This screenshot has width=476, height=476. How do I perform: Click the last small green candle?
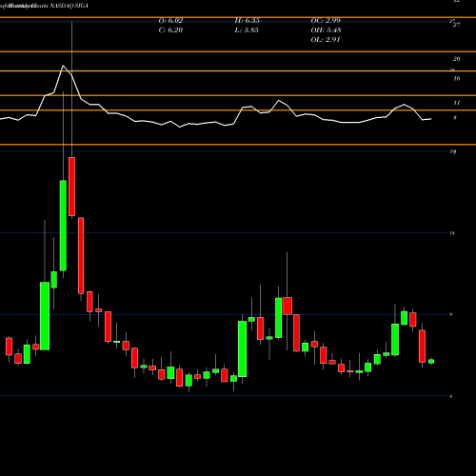click(431, 361)
